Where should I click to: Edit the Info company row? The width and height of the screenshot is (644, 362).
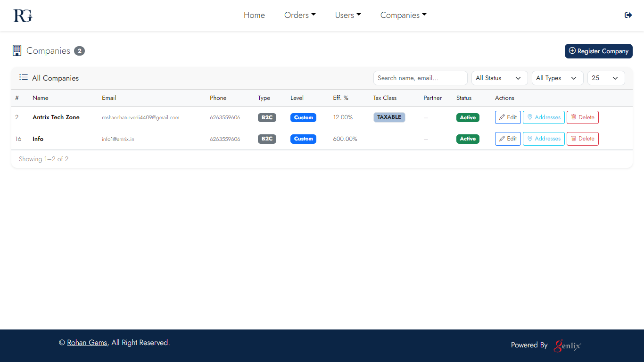(x=508, y=139)
